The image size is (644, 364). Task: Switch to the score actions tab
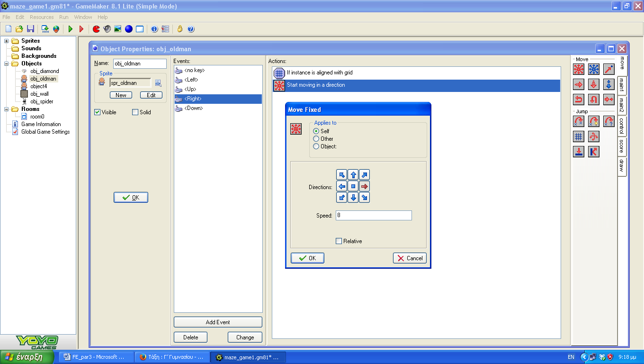tap(622, 147)
